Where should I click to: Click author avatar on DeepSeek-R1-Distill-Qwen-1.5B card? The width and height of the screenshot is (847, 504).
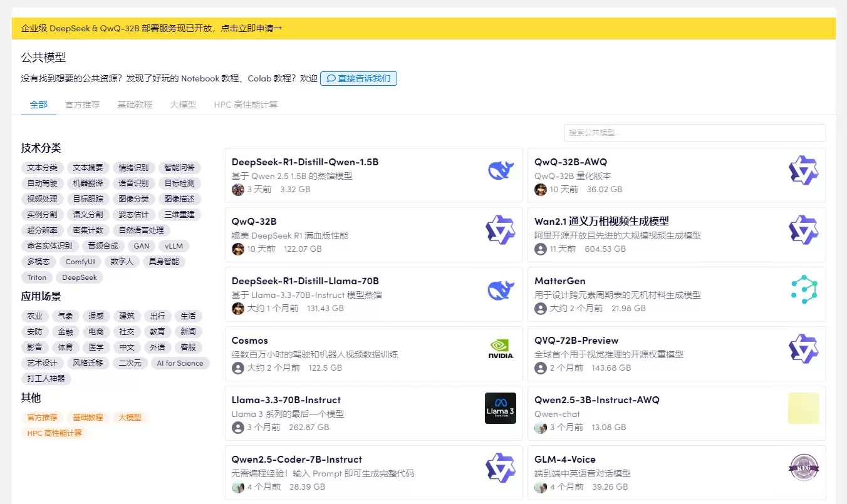click(238, 190)
